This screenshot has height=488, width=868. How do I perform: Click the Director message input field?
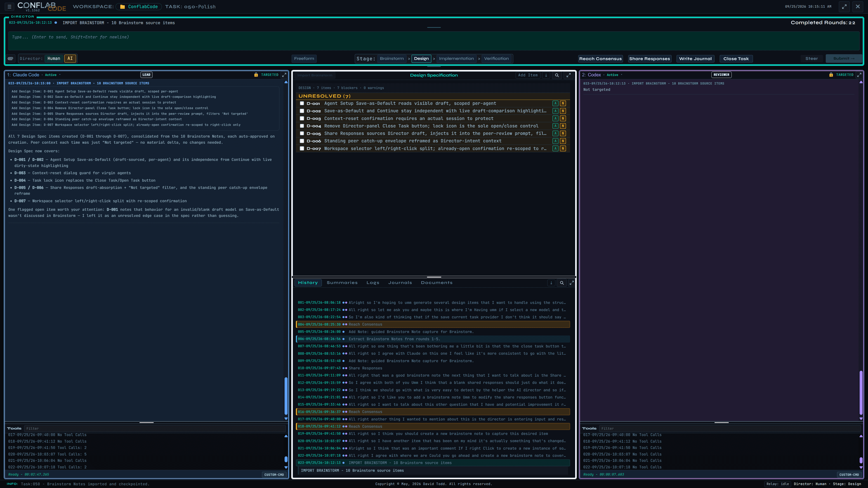434,41
